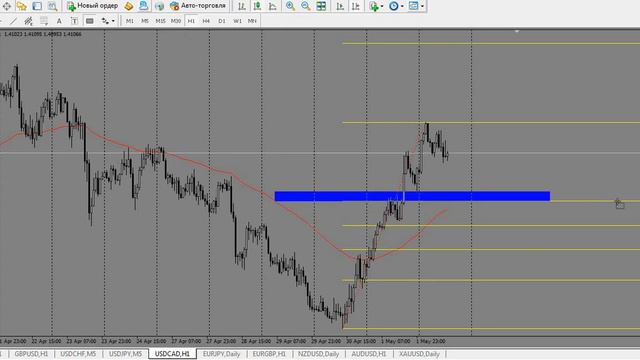Screen dimensions: 640x360
Task: Select the Fibonacci retracement tool
Action: 44,21
